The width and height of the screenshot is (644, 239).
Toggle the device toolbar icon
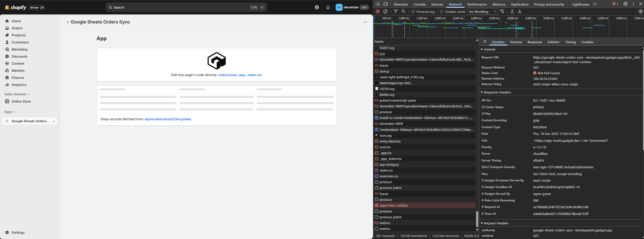tap(385, 4)
